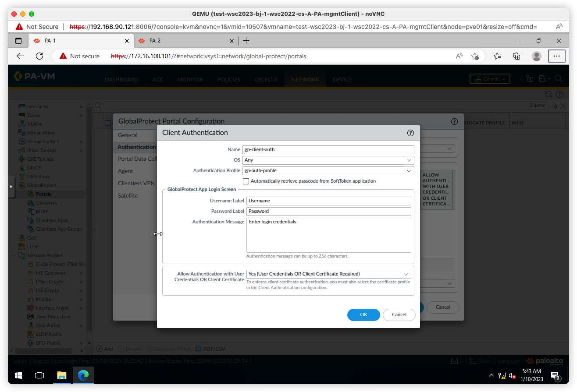577x392 pixels.
Task: Collapse the Network Profiles tree node
Action: pyautogui.click(x=13, y=255)
